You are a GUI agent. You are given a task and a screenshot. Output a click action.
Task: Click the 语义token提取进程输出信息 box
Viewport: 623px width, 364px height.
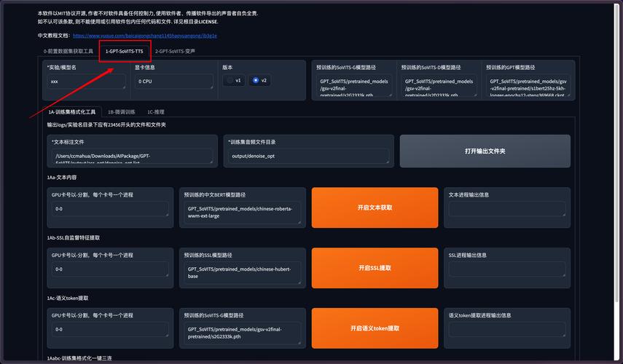507,330
